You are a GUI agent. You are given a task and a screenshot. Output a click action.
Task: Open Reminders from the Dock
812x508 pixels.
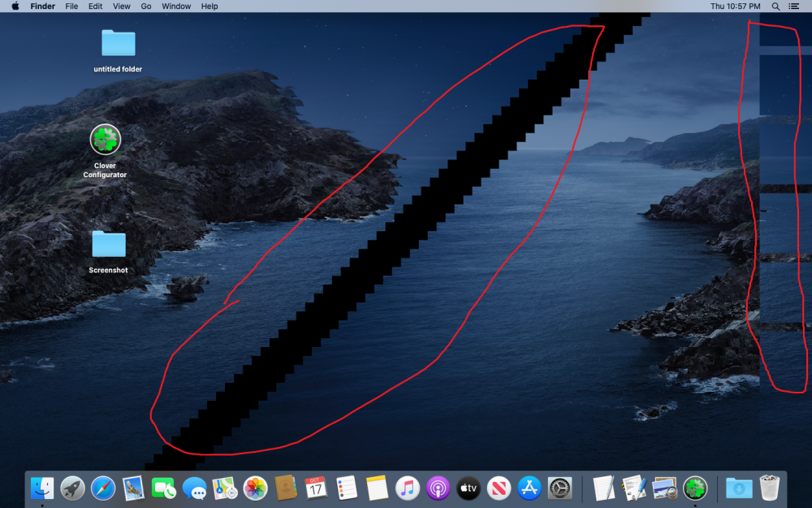tap(347, 488)
